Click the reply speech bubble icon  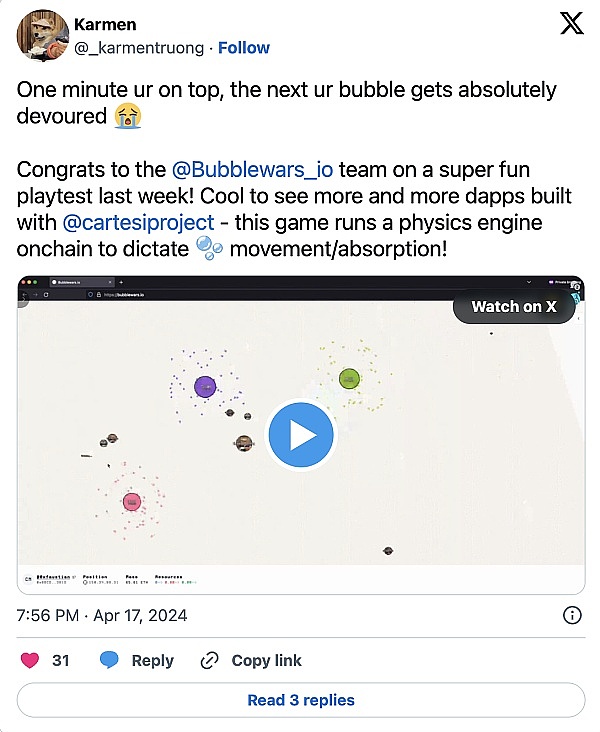pyautogui.click(x=110, y=660)
